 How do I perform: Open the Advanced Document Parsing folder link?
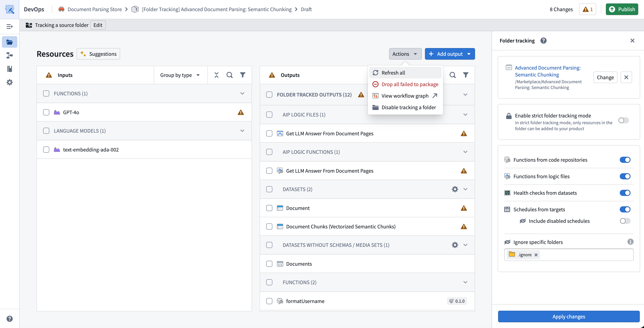coord(548,71)
